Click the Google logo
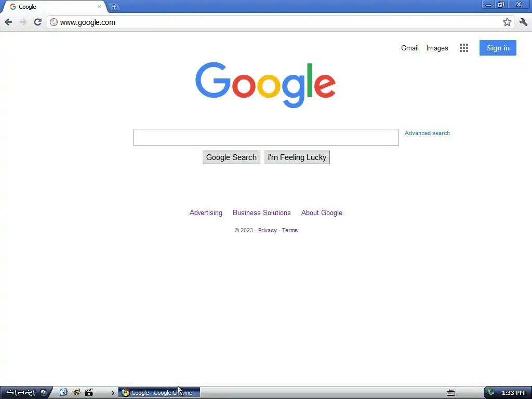 (265, 85)
